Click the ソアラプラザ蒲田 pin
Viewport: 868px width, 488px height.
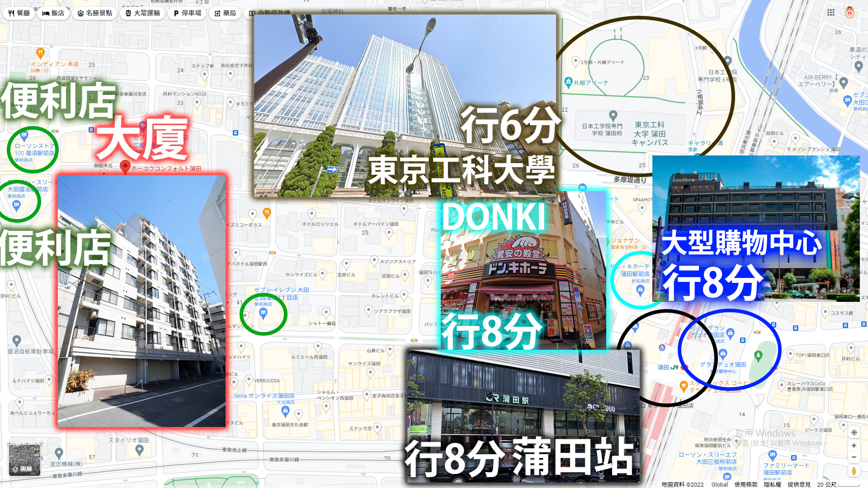coord(368,310)
